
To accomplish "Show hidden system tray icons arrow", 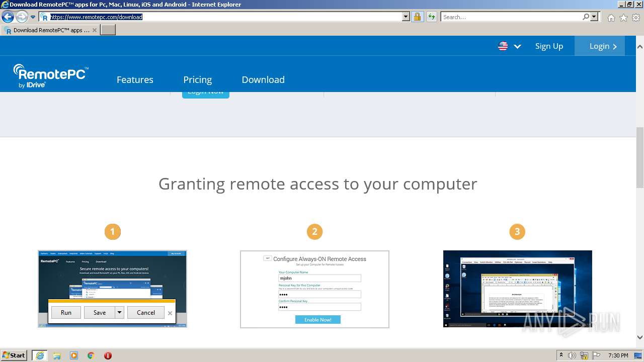I will pos(561,355).
